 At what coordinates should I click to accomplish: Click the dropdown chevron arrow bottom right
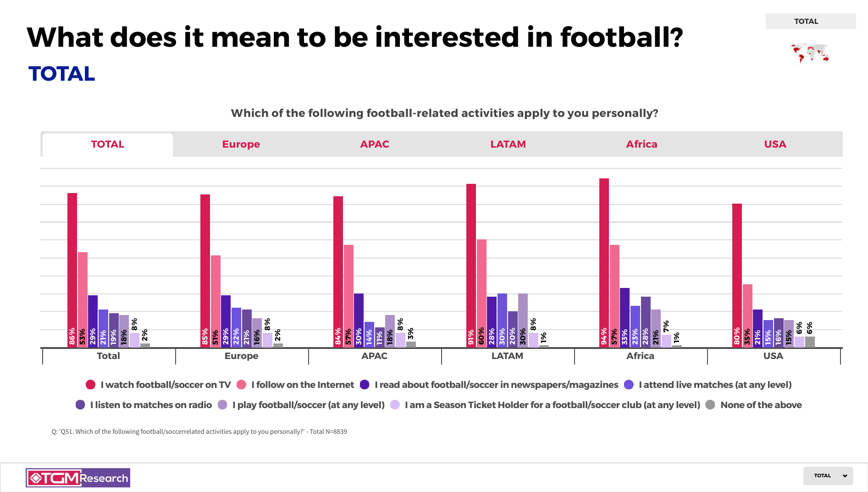point(845,476)
